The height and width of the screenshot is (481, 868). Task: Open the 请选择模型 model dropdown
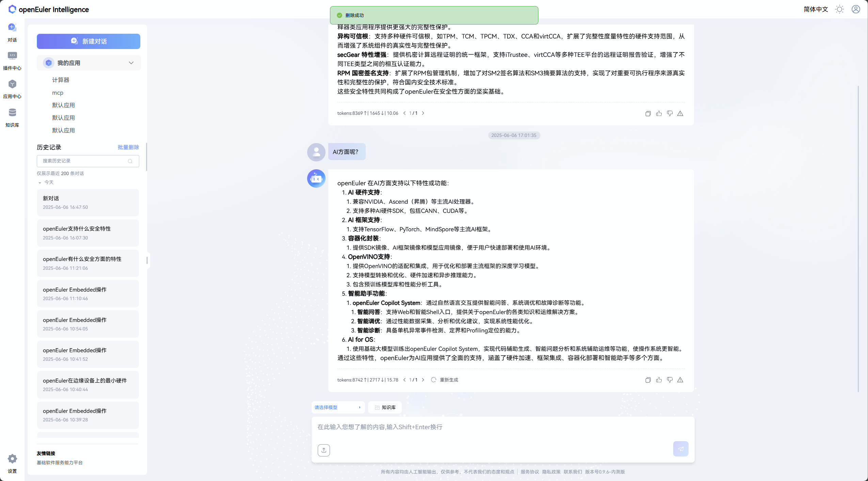(338, 407)
